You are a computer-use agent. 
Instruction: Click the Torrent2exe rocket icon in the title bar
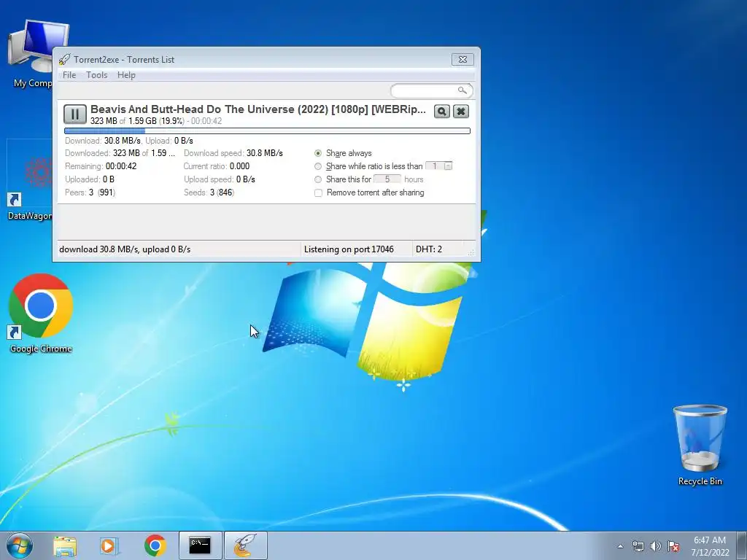[x=64, y=60]
